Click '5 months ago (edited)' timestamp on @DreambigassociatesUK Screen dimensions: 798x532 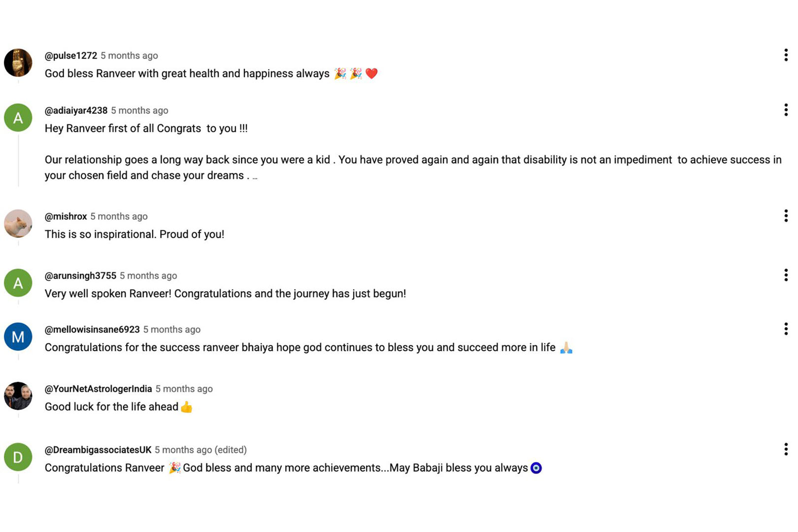coord(200,450)
